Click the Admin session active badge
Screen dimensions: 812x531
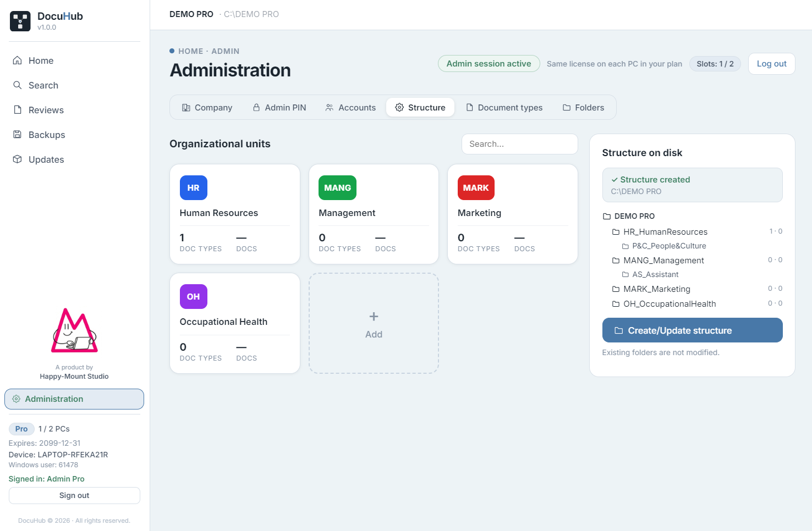click(489, 64)
